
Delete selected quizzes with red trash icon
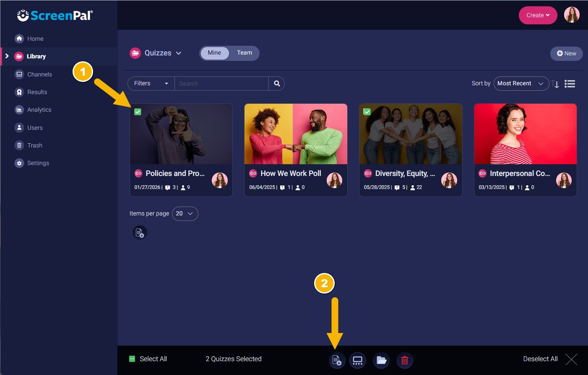coord(405,360)
